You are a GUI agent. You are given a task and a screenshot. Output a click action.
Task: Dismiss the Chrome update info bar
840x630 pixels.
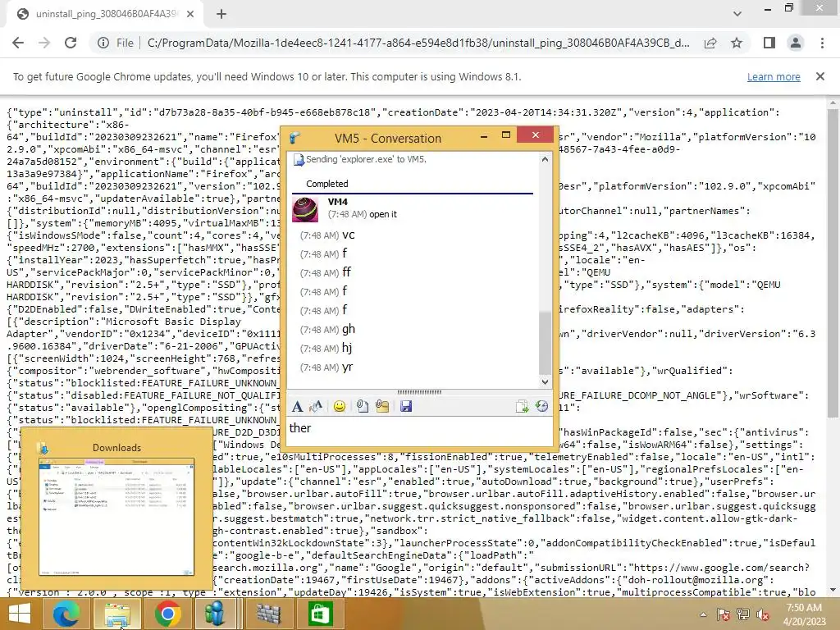tap(820, 76)
